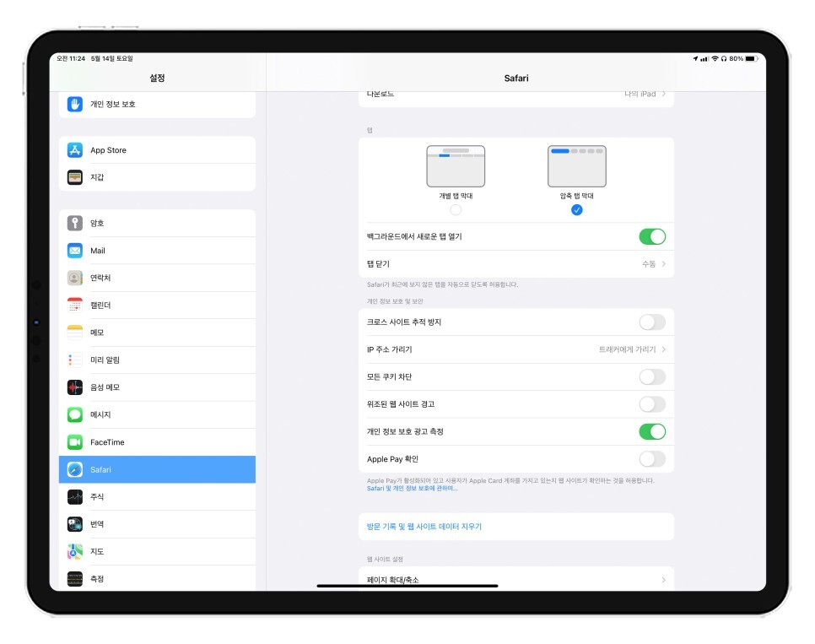The width and height of the screenshot is (815, 644).
Task: Open 주식 settings row
Action: (157, 497)
